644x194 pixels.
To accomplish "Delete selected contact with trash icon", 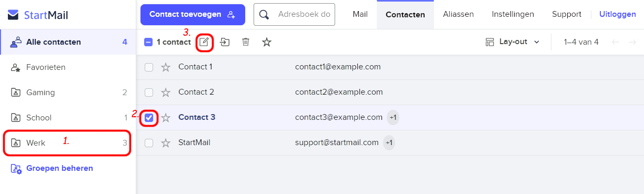I will [x=246, y=42].
